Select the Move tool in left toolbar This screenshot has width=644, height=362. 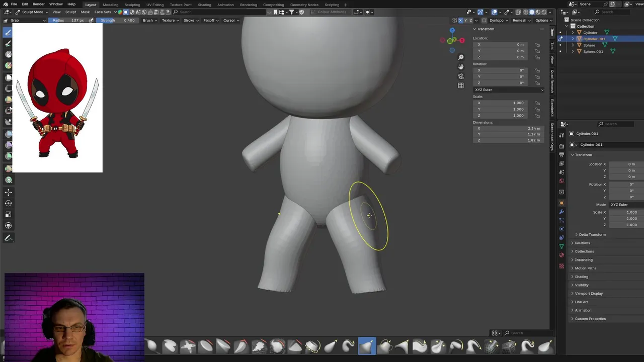click(8, 192)
